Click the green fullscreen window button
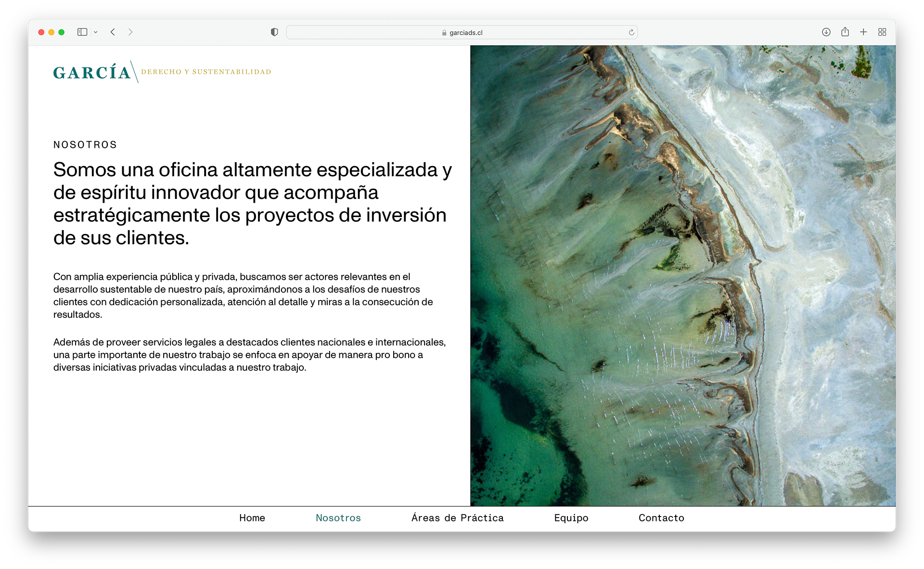Image resolution: width=924 pixels, height=569 pixels. [x=62, y=32]
